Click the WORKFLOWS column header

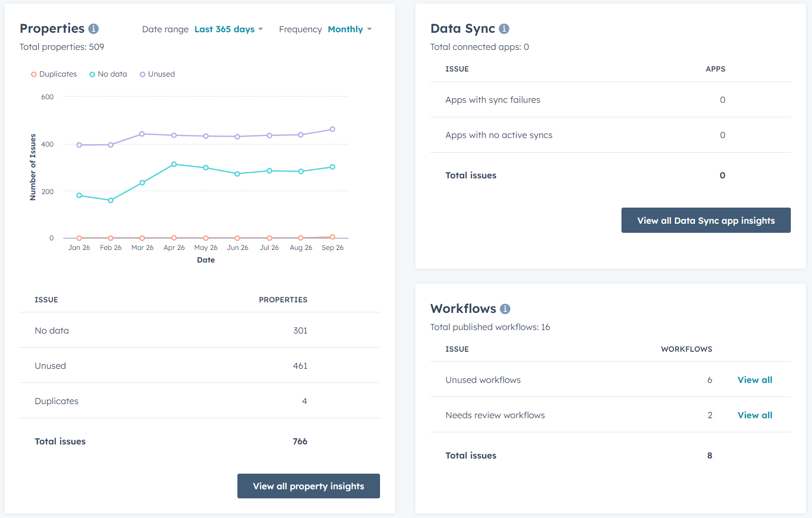(x=686, y=349)
